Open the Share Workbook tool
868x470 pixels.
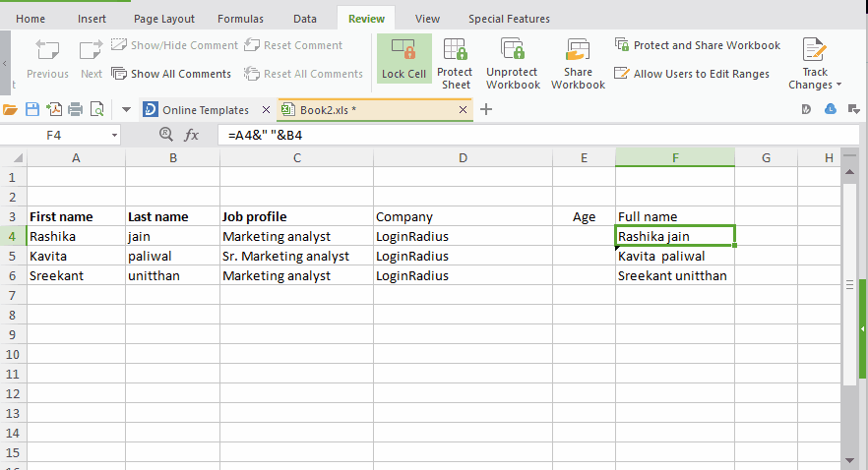pyautogui.click(x=578, y=63)
